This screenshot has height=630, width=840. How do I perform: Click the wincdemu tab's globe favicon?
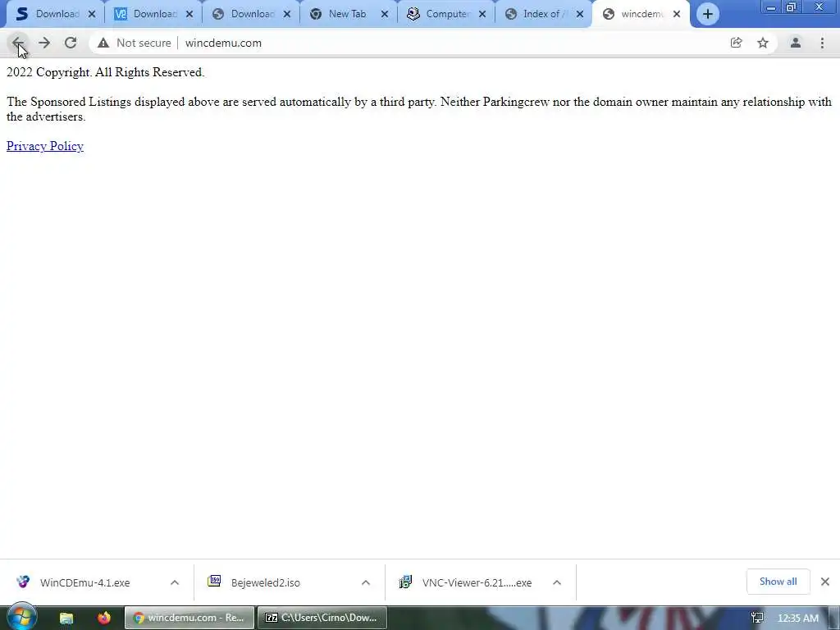[609, 14]
